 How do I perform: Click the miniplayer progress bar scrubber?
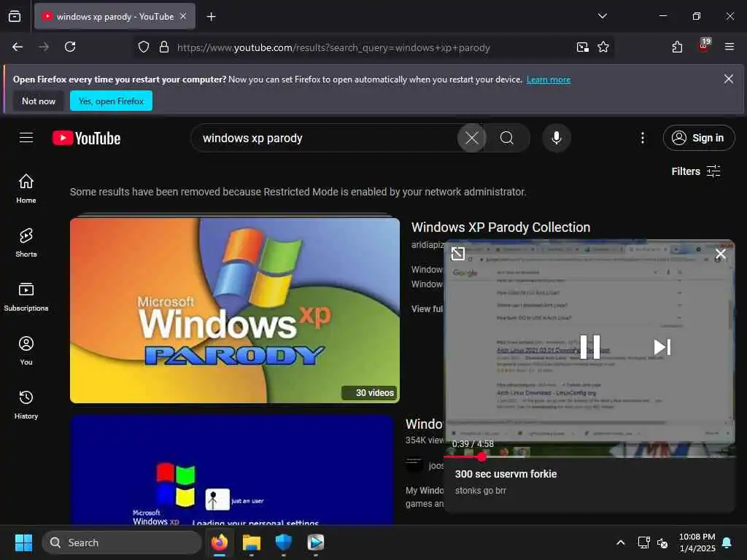481,457
